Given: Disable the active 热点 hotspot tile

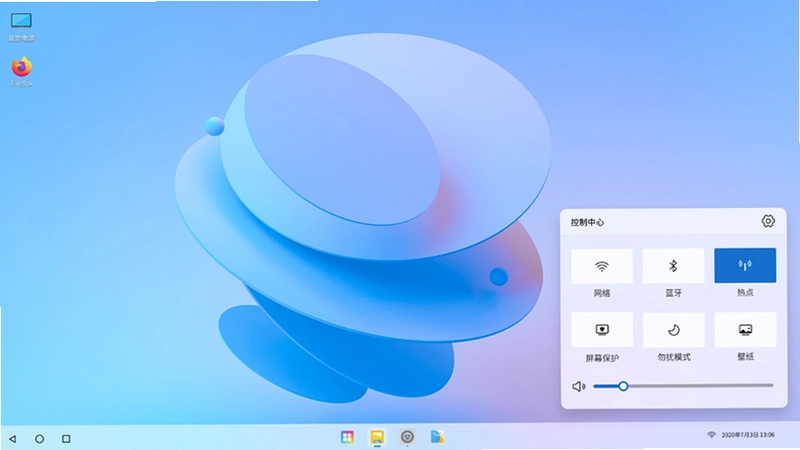Looking at the screenshot, I should pyautogui.click(x=745, y=265).
